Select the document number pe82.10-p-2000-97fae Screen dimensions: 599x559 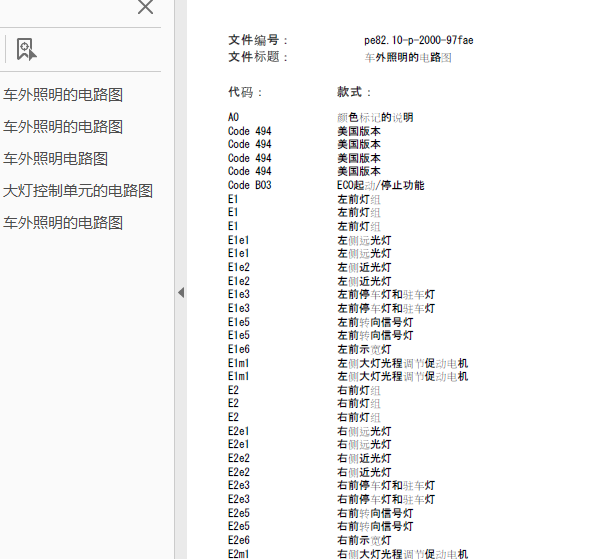(419, 40)
